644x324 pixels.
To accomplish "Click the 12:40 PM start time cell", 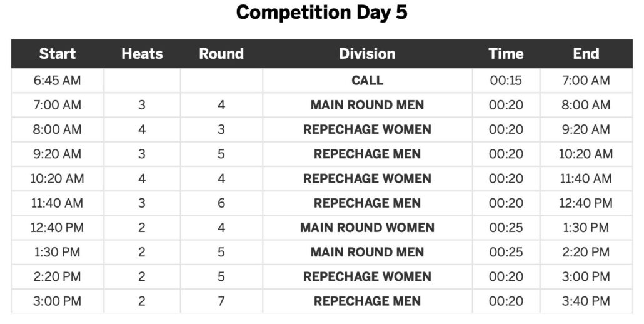I will point(57,228).
